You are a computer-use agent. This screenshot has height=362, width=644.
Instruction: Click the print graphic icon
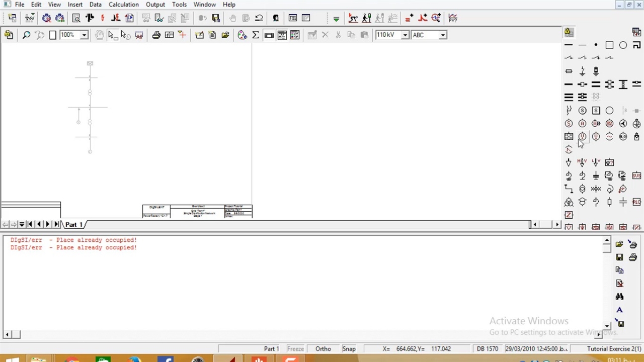156,35
